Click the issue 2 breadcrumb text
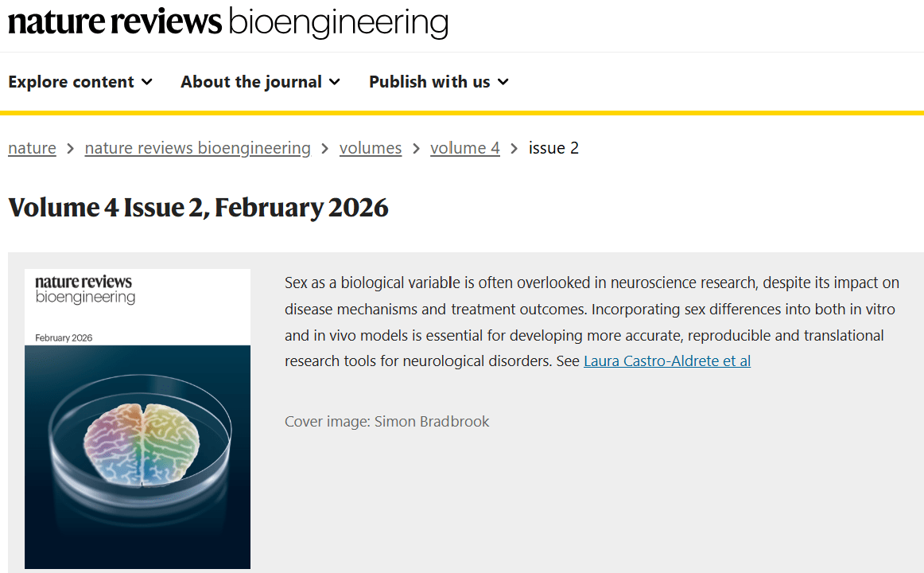 tap(553, 148)
